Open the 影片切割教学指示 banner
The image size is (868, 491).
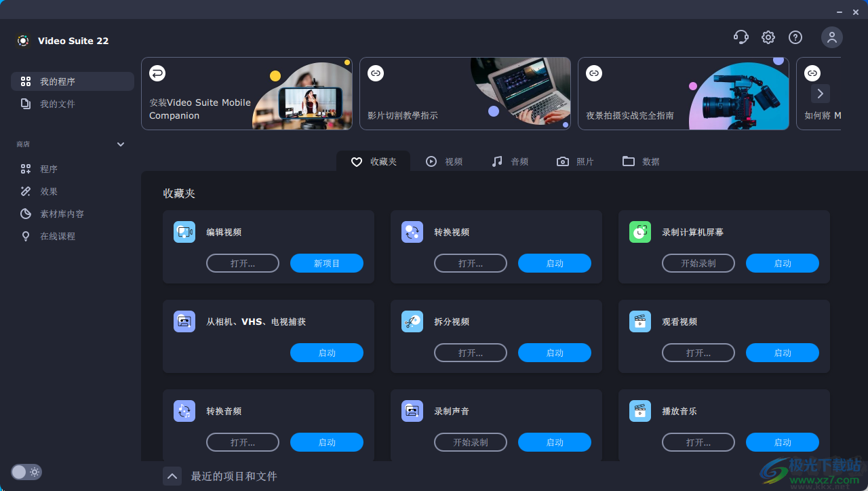click(465, 94)
